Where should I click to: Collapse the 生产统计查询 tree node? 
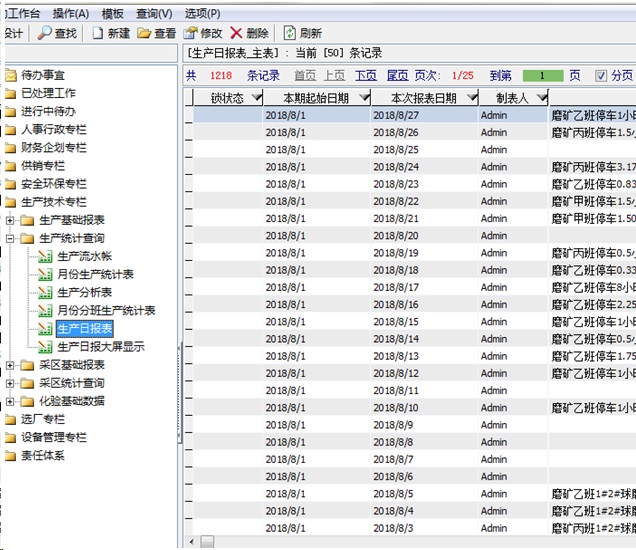(x=11, y=238)
